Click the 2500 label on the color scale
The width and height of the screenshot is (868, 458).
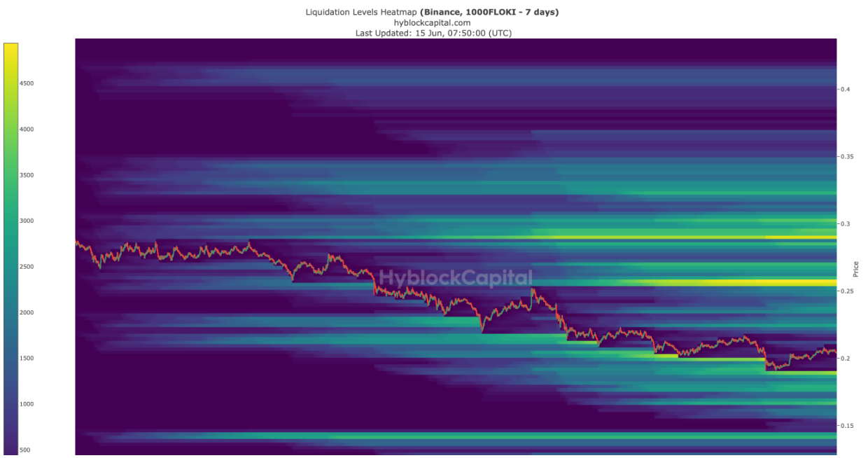tap(27, 267)
